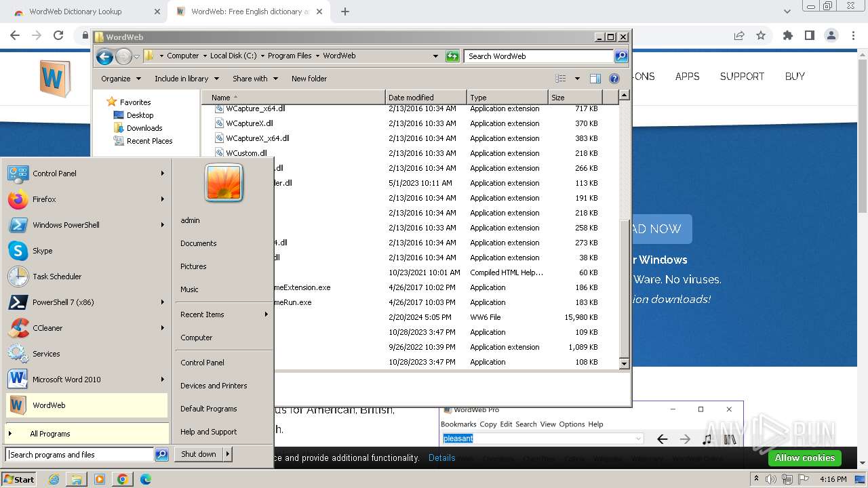The image size is (868, 488).
Task: Show All Programs list
Action: [87, 434]
